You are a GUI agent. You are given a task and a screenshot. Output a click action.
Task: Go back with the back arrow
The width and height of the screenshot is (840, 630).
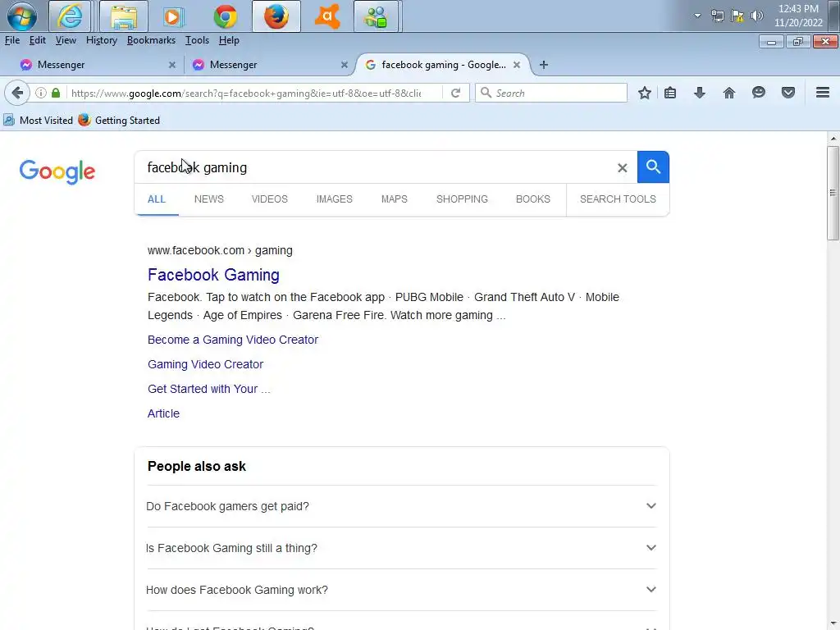(17, 93)
